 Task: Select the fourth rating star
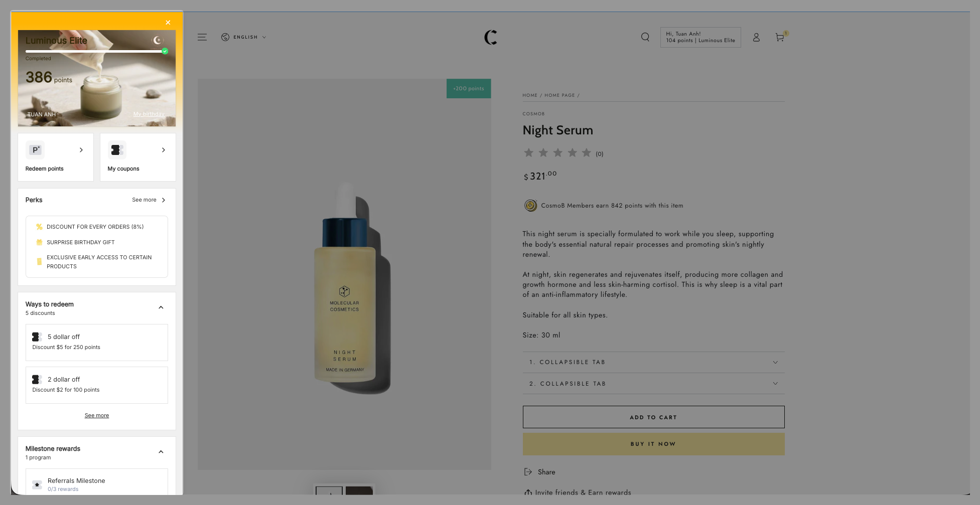pos(572,152)
